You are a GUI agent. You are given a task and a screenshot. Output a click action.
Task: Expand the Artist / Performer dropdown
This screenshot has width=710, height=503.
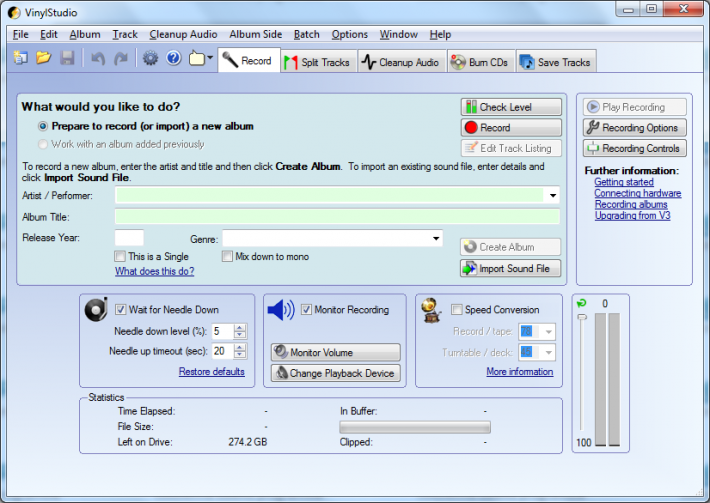(x=553, y=196)
